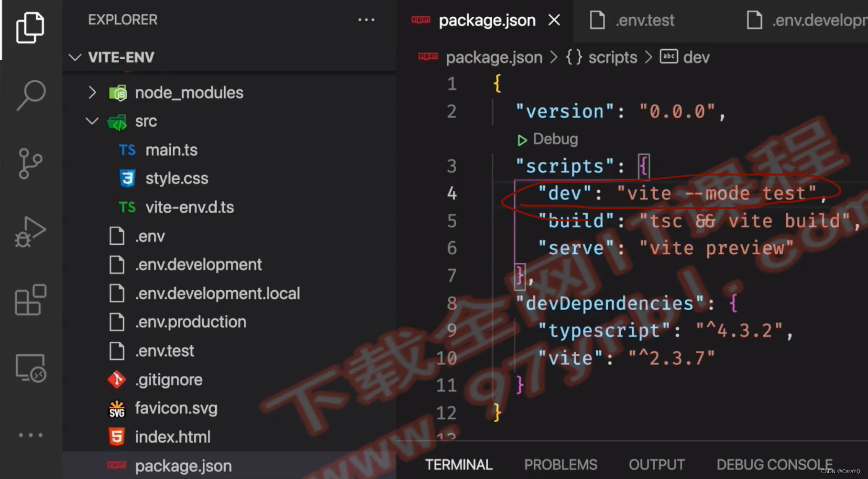This screenshot has height=479, width=868.
Task: Click the play icon next to Debug
Action: point(522,140)
